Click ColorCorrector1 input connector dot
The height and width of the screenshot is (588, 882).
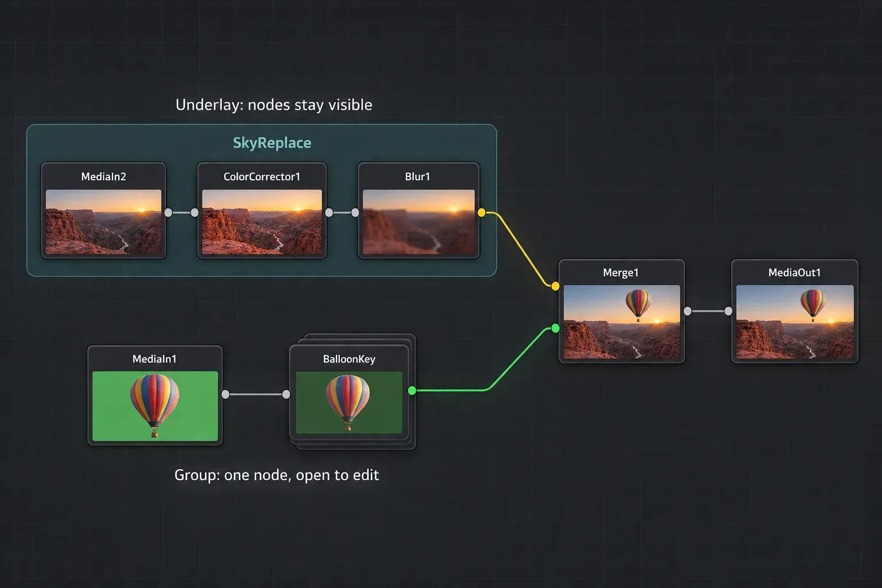pos(195,212)
